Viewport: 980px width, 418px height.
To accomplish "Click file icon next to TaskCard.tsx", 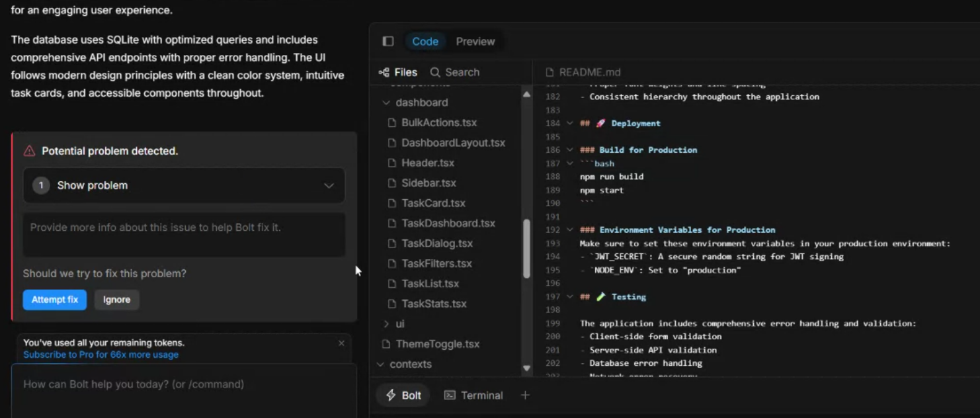I will point(391,203).
